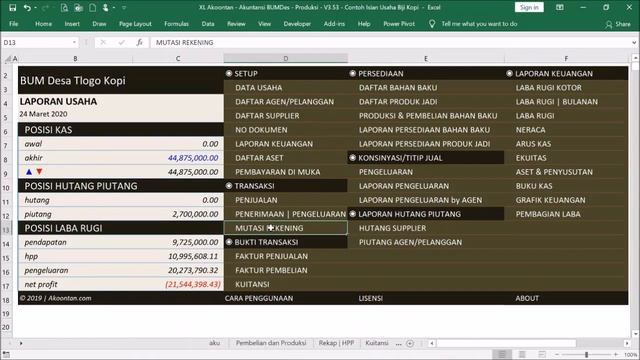This screenshot has width=640, height=360.
Task: Open the Name Box dropdown arrow
Action: 74,42
